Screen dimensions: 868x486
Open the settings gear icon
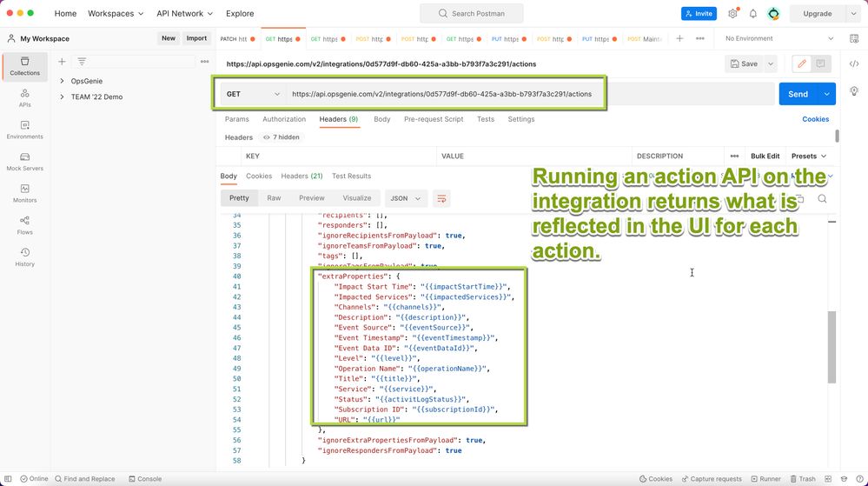733,13
